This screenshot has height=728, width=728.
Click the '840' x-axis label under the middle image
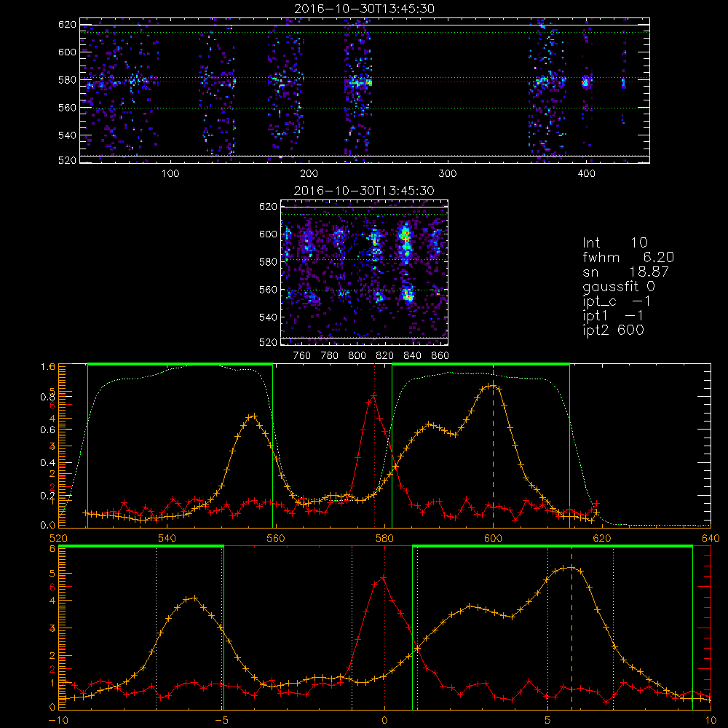[412, 356]
